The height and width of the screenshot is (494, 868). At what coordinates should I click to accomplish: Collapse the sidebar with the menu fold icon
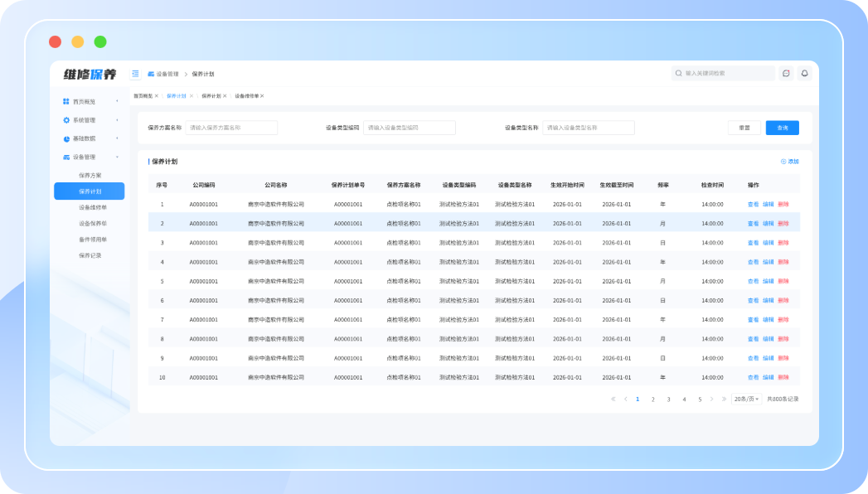[x=135, y=74]
